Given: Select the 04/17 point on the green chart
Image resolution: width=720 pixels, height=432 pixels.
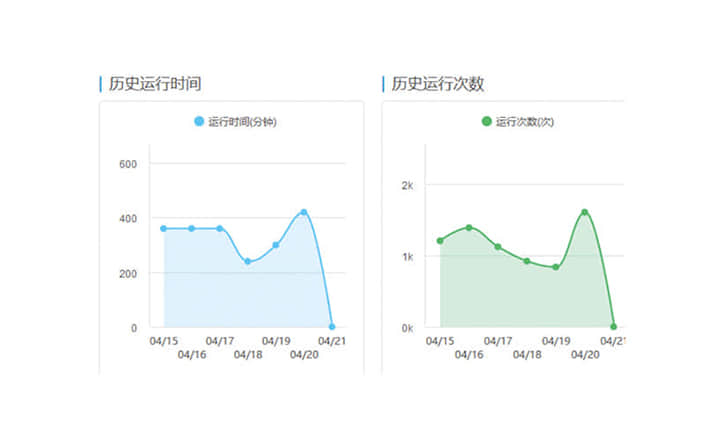Looking at the screenshot, I should [498, 247].
